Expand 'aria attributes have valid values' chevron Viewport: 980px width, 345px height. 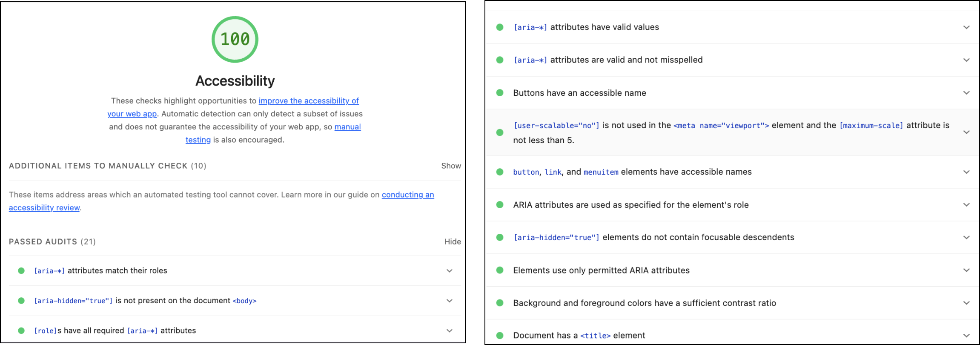click(966, 27)
